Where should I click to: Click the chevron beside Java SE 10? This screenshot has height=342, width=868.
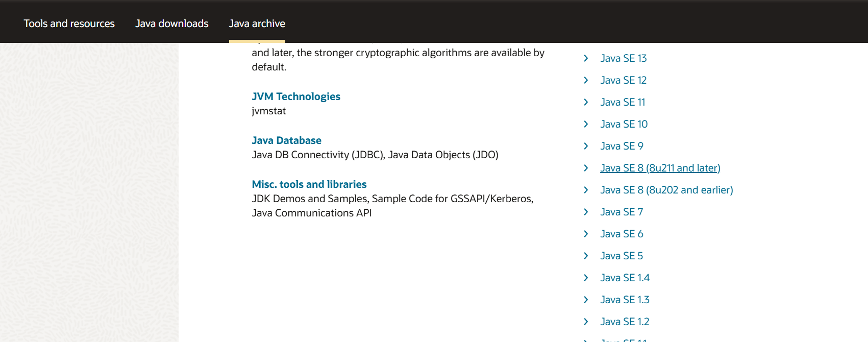(x=586, y=124)
